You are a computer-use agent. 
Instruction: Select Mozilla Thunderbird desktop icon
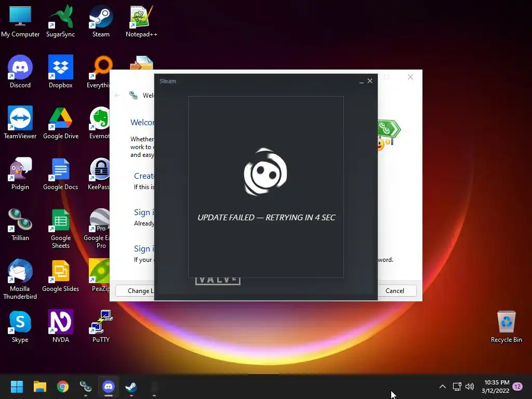(20, 279)
